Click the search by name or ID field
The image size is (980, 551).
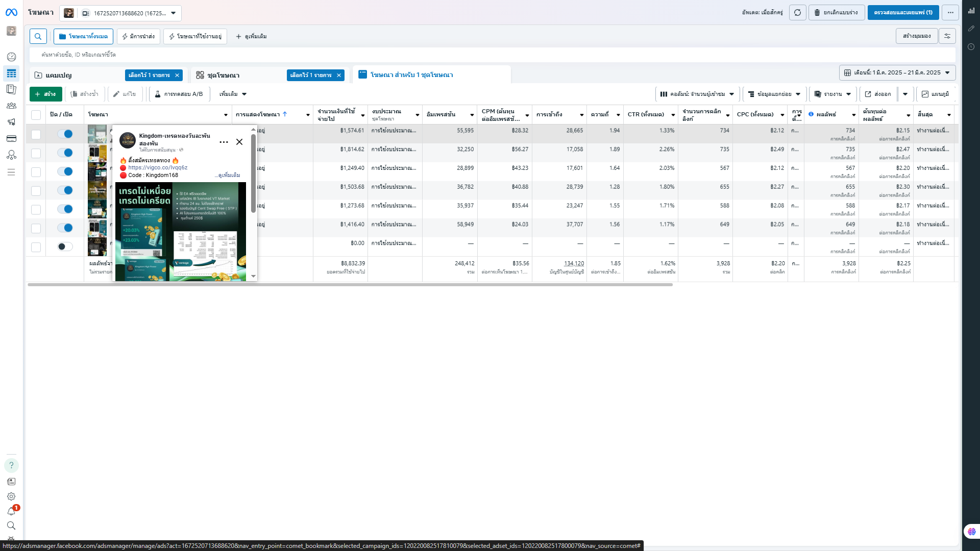click(493, 55)
